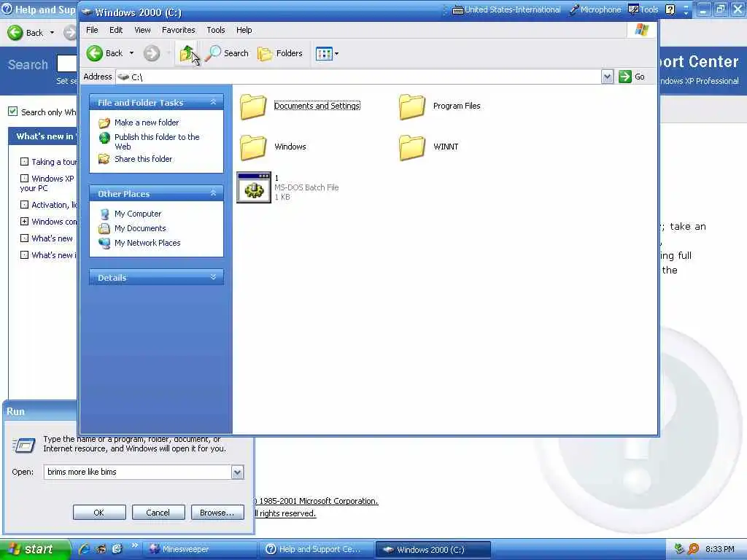Make a new folder task

coord(146,122)
